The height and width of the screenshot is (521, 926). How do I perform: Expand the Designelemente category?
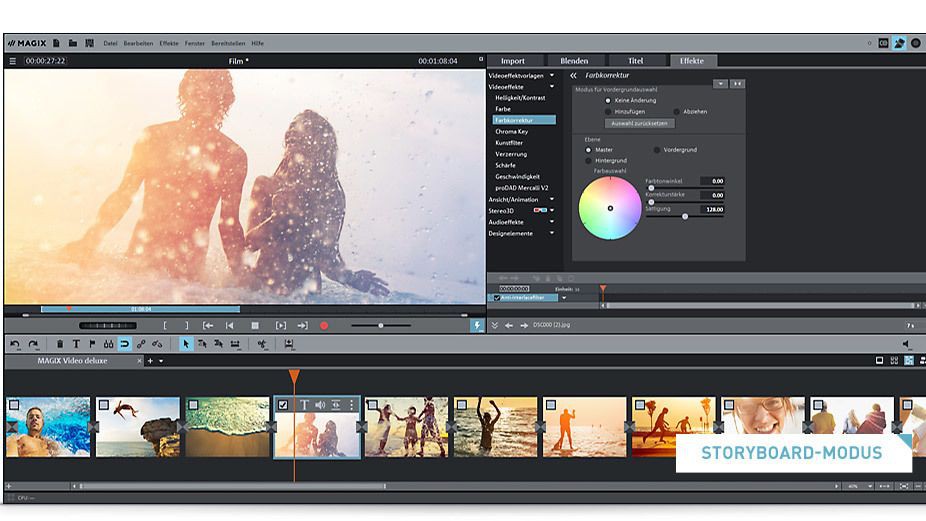point(551,233)
